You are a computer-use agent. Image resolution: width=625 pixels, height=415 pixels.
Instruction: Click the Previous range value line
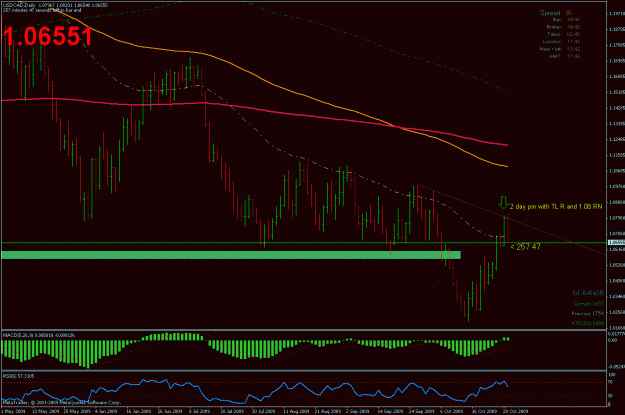588,313
